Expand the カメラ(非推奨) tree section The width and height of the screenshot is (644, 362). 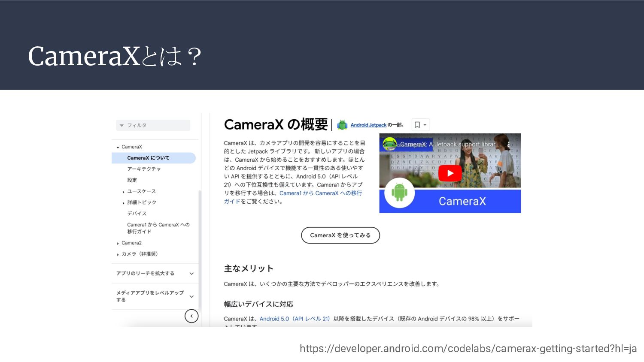pos(118,254)
